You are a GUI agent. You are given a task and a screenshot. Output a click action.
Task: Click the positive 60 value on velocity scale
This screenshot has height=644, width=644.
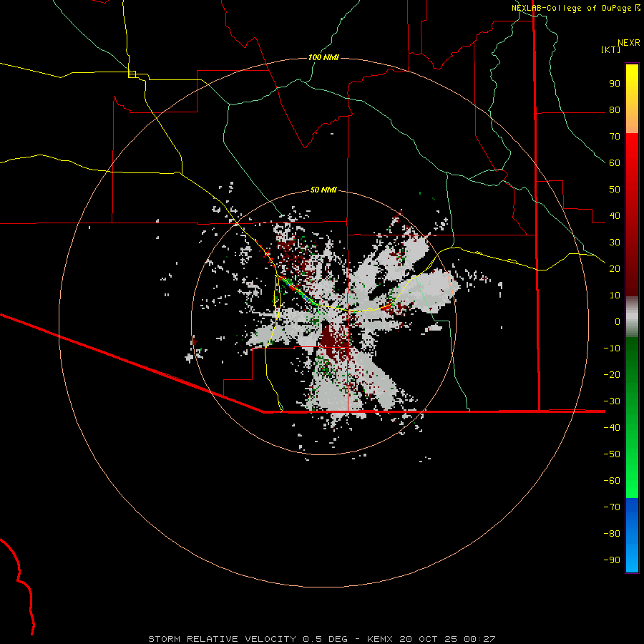point(615,162)
